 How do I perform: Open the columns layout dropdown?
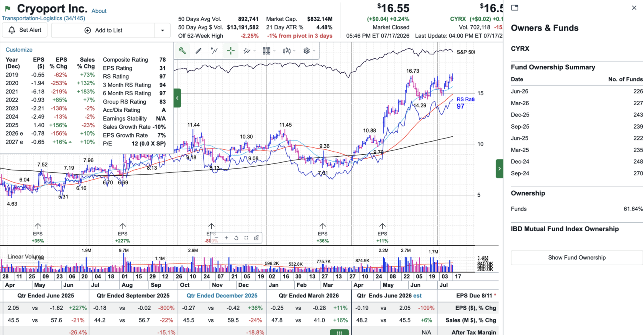[269, 51]
